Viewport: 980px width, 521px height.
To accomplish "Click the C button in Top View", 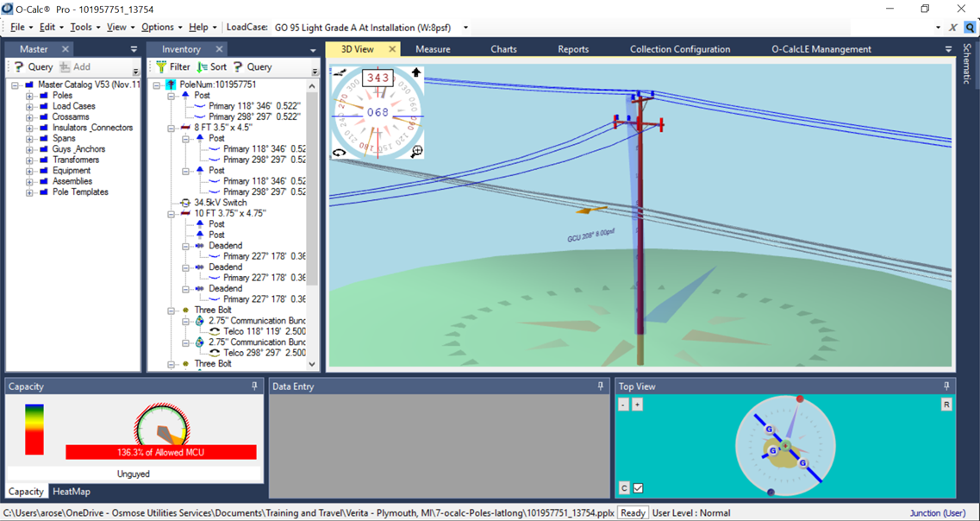I will pyautogui.click(x=624, y=486).
